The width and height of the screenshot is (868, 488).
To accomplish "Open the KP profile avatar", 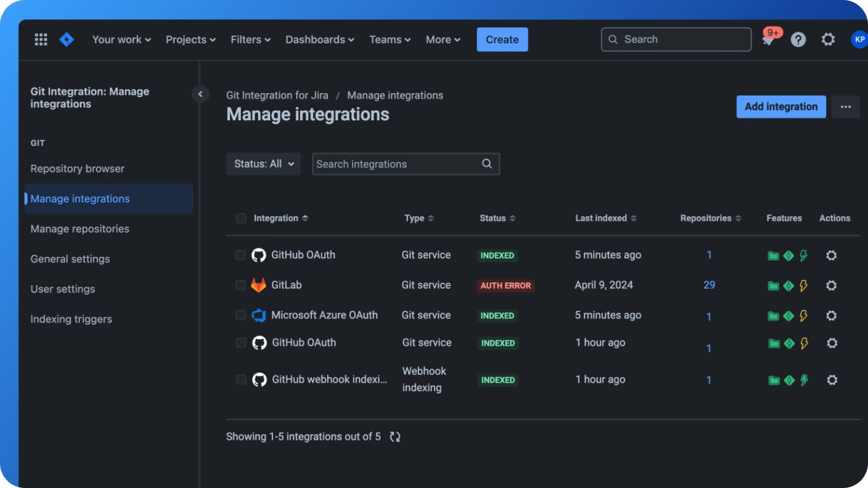I will click(x=859, y=40).
